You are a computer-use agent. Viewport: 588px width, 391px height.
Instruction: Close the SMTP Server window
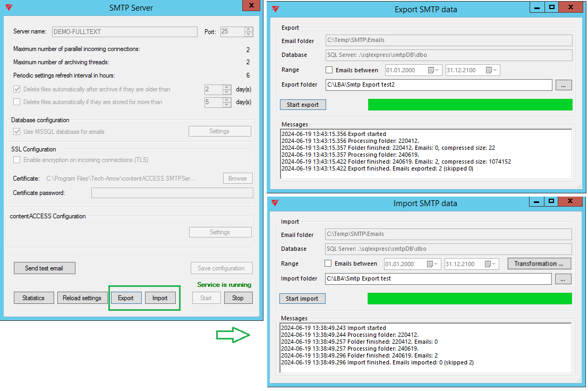pos(250,5)
